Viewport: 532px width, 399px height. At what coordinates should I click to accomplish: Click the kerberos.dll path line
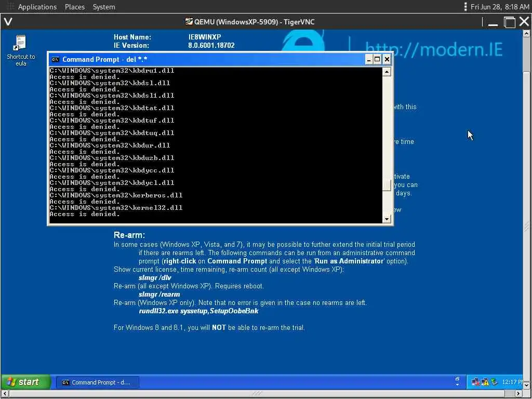(x=116, y=195)
